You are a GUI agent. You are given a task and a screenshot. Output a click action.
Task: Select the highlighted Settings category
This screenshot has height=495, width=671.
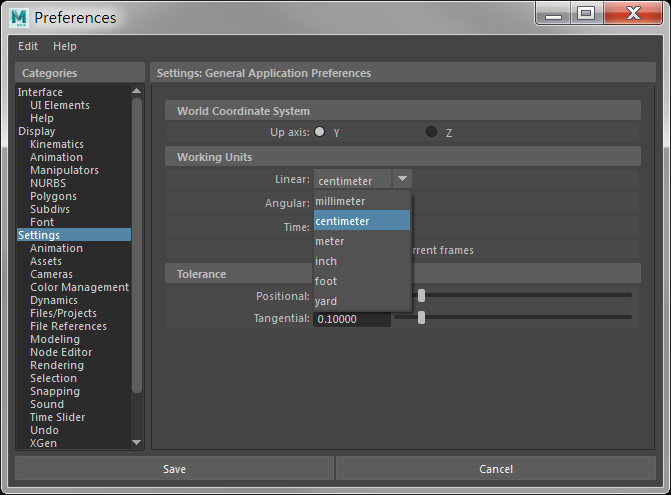(74, 235)
